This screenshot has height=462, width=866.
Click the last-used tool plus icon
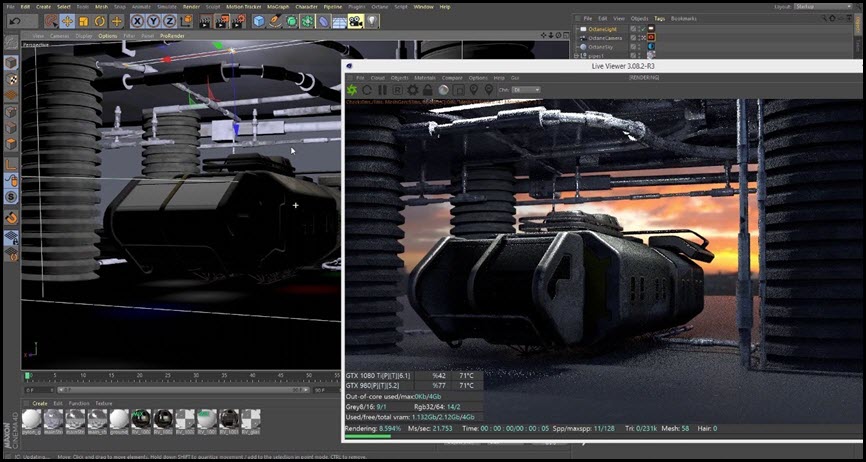click(x=117, y=21)
